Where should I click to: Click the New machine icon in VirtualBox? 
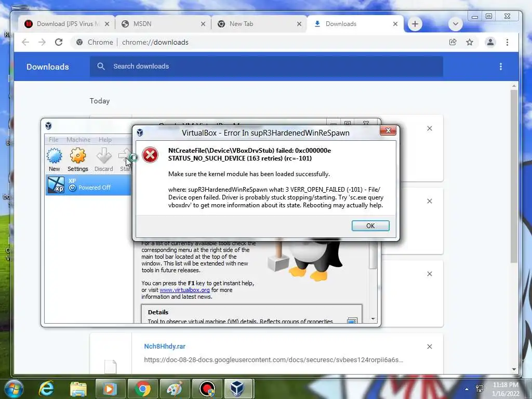(x=54, y=160)
